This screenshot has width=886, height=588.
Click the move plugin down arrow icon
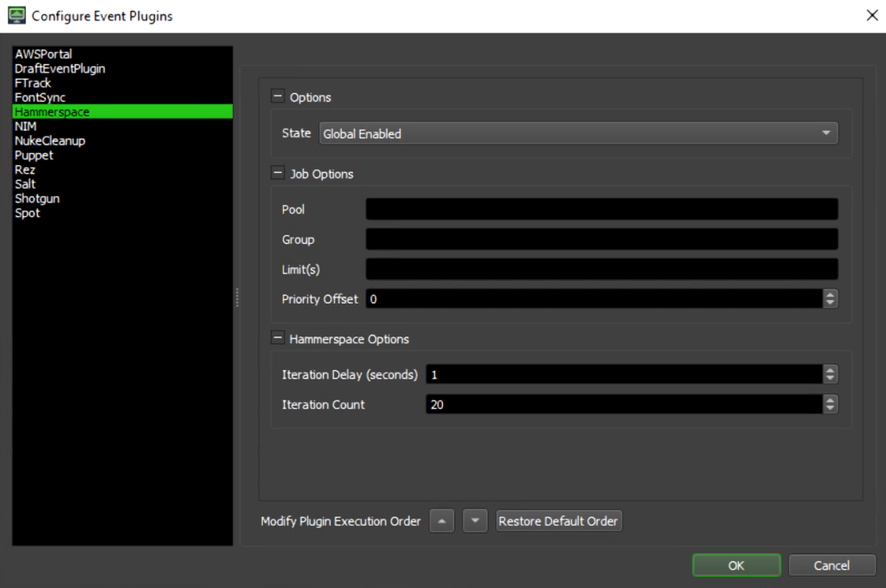(474, 521)
